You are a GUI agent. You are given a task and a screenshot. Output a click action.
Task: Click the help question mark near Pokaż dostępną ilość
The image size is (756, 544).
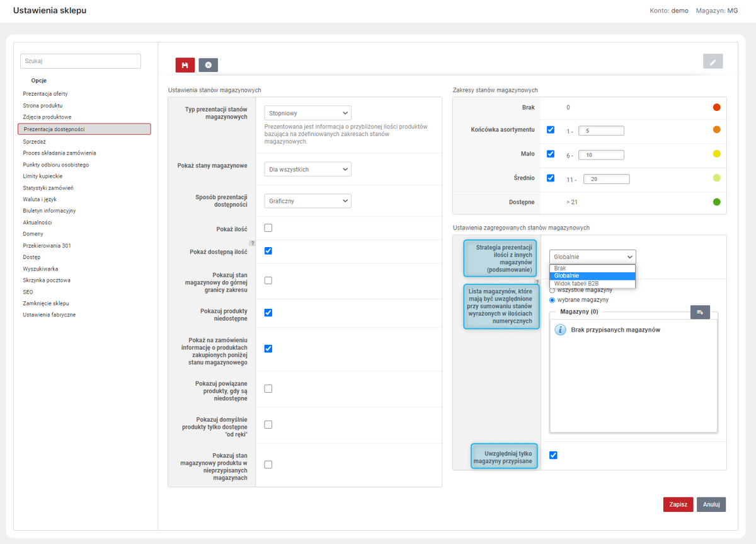tap(252, 243)
